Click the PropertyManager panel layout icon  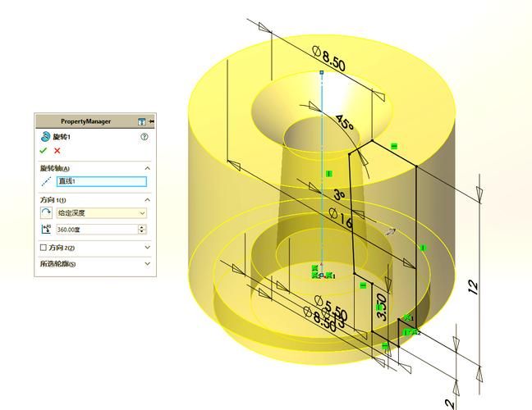click(x=142, y=121)
